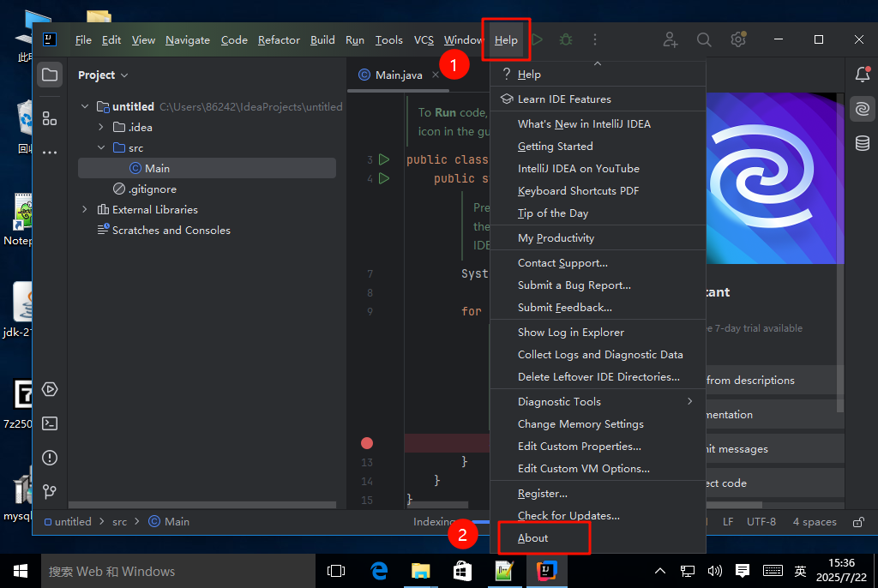Select the Main.java editor tab
Viewport: 878px width, 588px height.
(x=398, y=75)
